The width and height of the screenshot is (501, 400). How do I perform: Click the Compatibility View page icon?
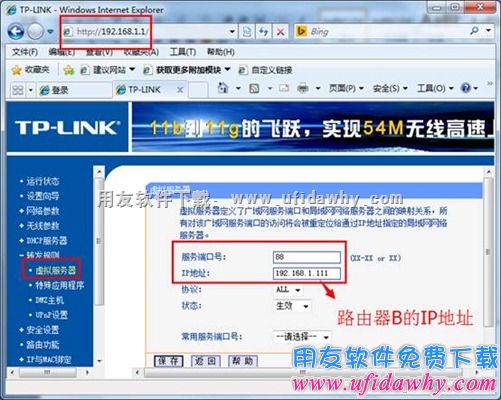(x=247, y=32)
